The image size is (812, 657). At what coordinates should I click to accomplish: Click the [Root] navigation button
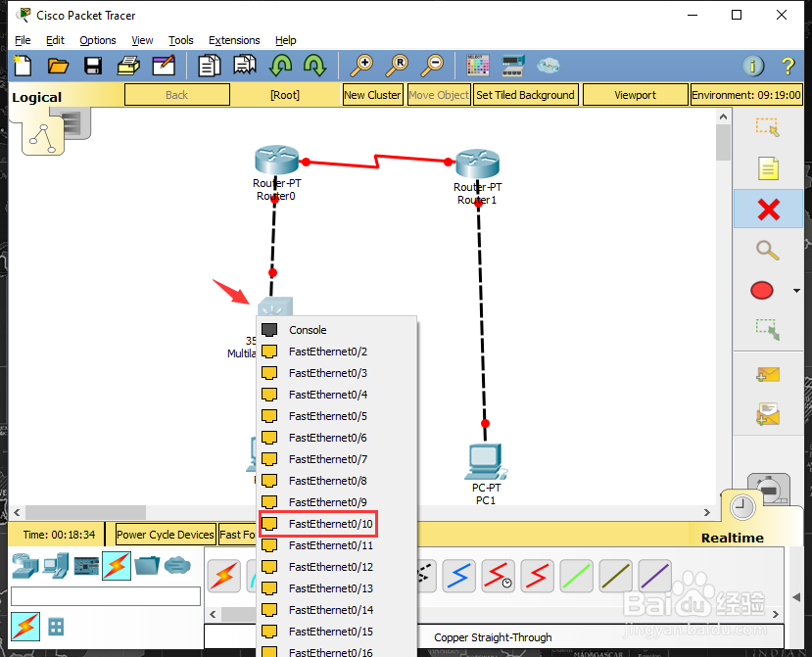coord(285,95)
